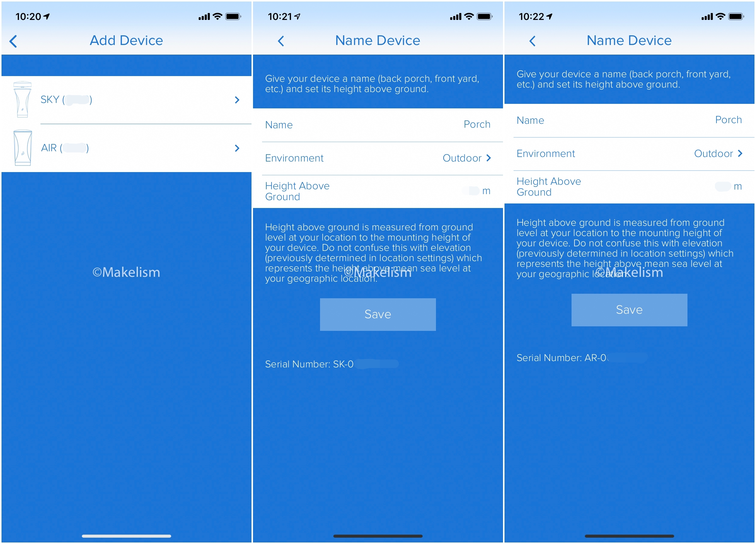Open the AIR device row chevron
This screenshot has width=756, height=544.
237,148
